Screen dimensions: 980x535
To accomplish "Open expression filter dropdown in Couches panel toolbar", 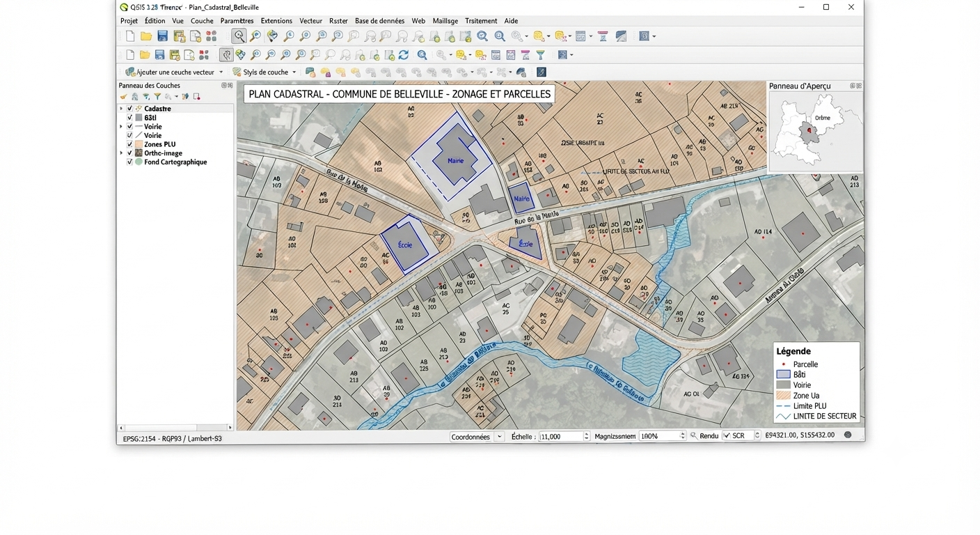I will pos(176,97).
